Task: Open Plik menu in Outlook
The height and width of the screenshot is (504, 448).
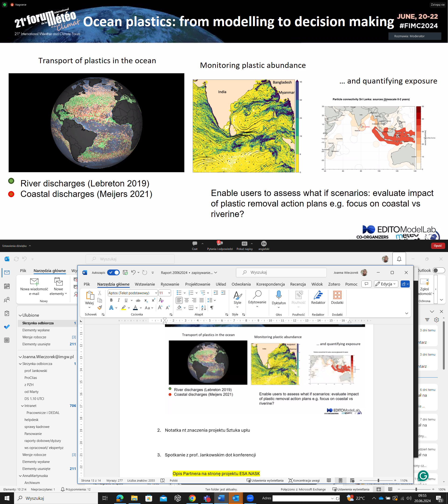Action: click(23, 270)
